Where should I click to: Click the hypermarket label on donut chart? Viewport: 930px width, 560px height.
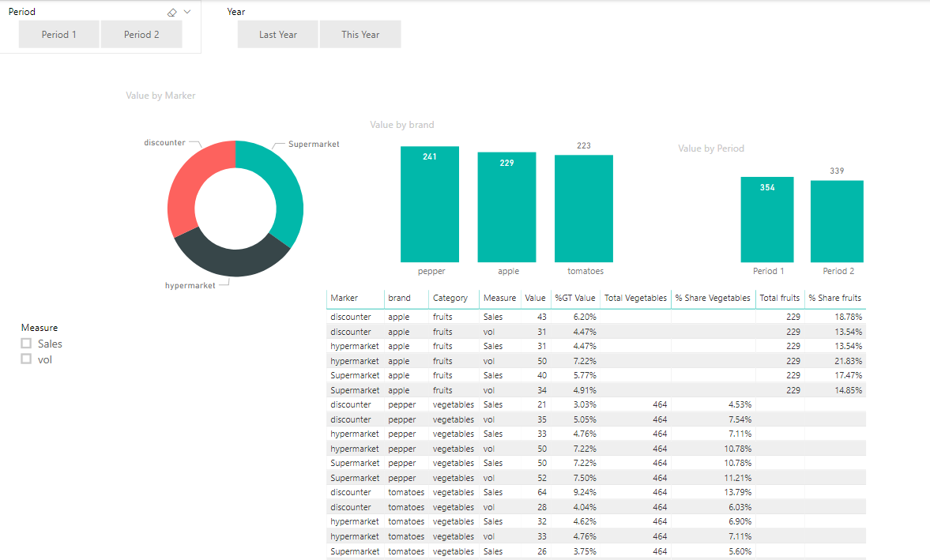click(x=190, y=286)
